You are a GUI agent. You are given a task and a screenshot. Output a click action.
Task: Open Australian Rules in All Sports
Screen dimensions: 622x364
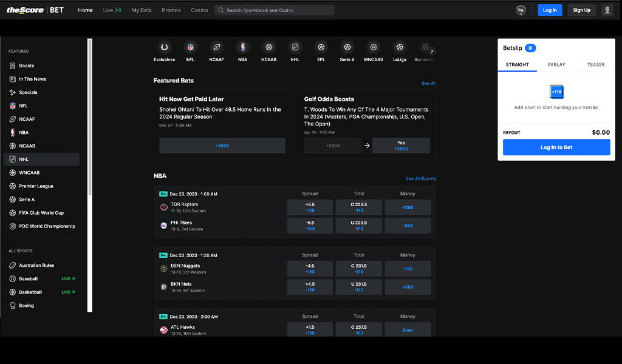[42, 265]
